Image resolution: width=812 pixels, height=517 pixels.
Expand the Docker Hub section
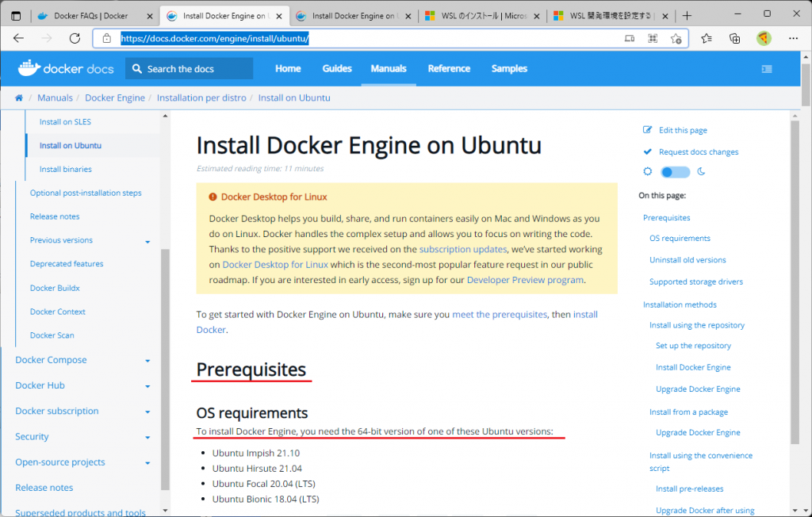pos(147,386)
